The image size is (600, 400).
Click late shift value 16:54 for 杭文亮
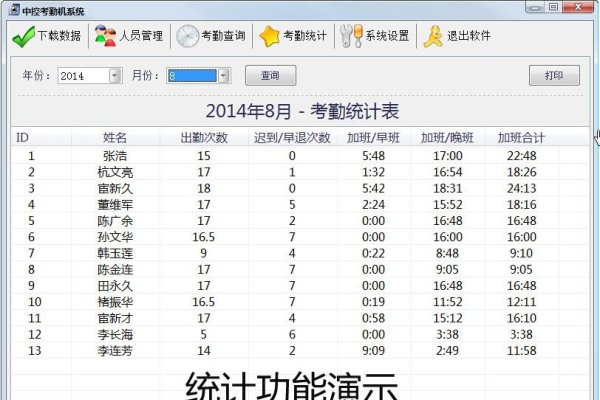448,172
